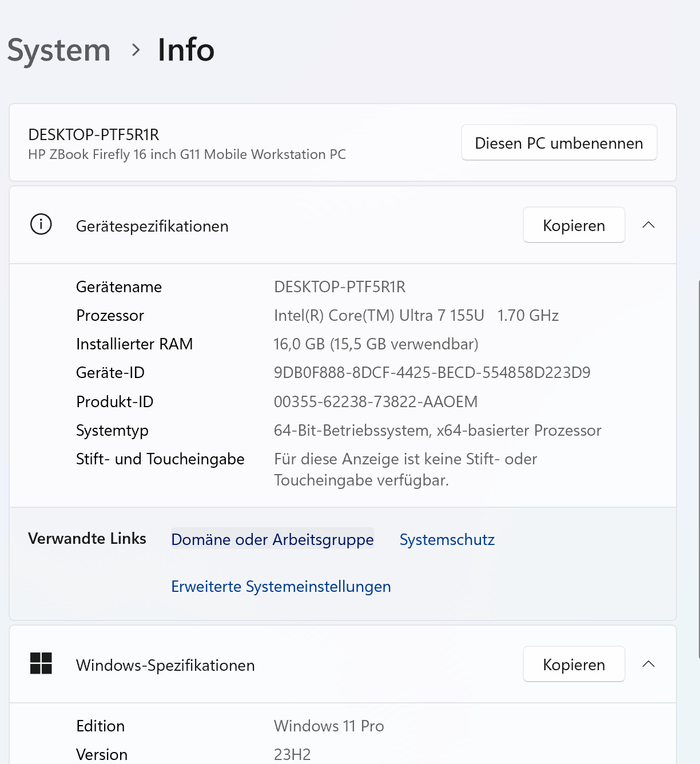Click the page's vertical scrollbar
Image resolution: width=700 pixels, height=764 pixels.
698,469
